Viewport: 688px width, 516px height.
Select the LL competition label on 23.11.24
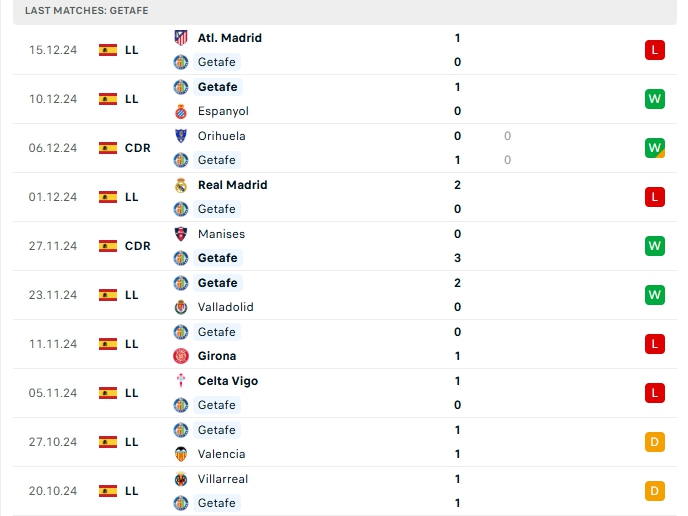pos(132,295)
